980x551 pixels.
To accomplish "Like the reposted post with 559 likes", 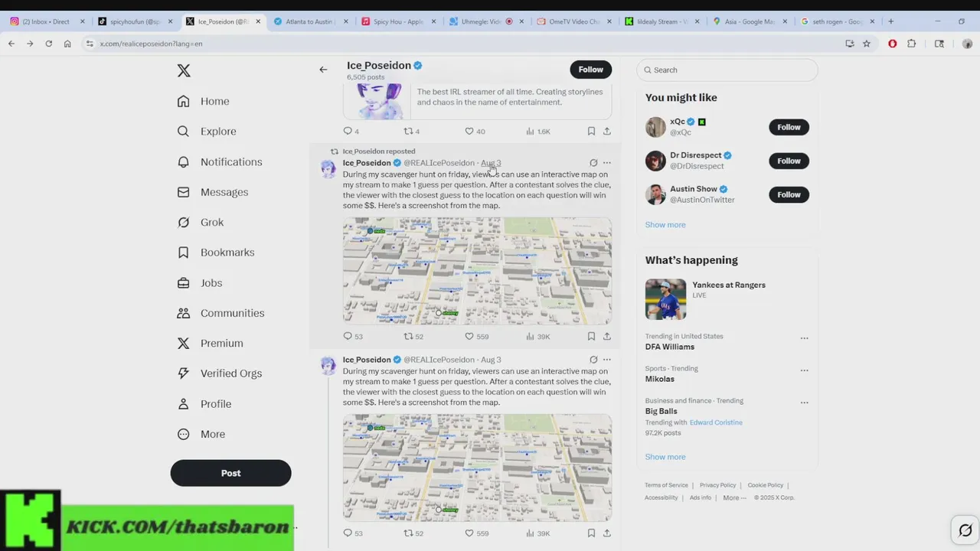I will point(476,336).
